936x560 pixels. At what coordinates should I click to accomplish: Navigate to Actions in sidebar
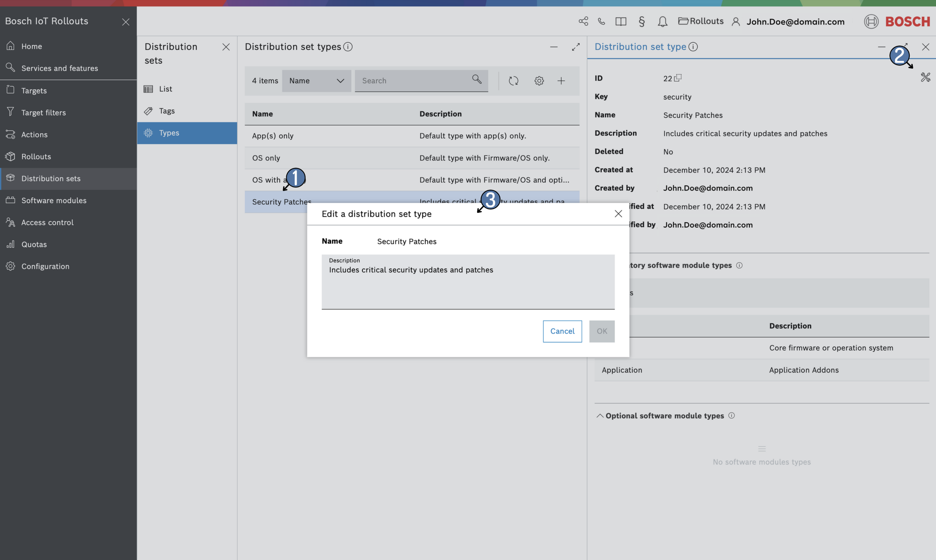(68, 134)
